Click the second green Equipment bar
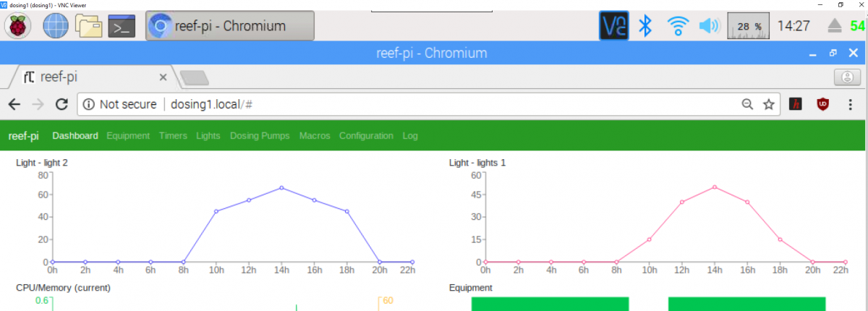This screenshot has width=868, height=311. (746, 304)
